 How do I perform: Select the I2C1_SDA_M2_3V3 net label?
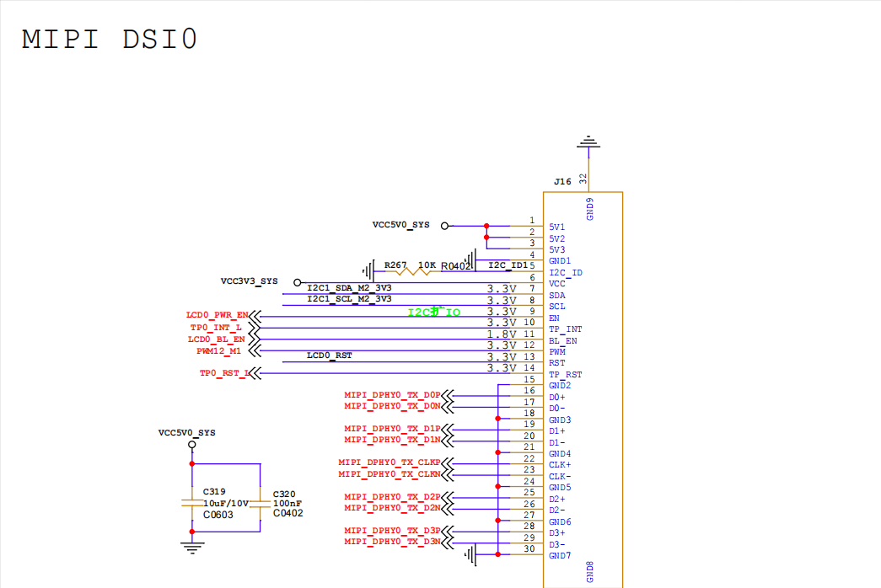click(x=349, y=287)
